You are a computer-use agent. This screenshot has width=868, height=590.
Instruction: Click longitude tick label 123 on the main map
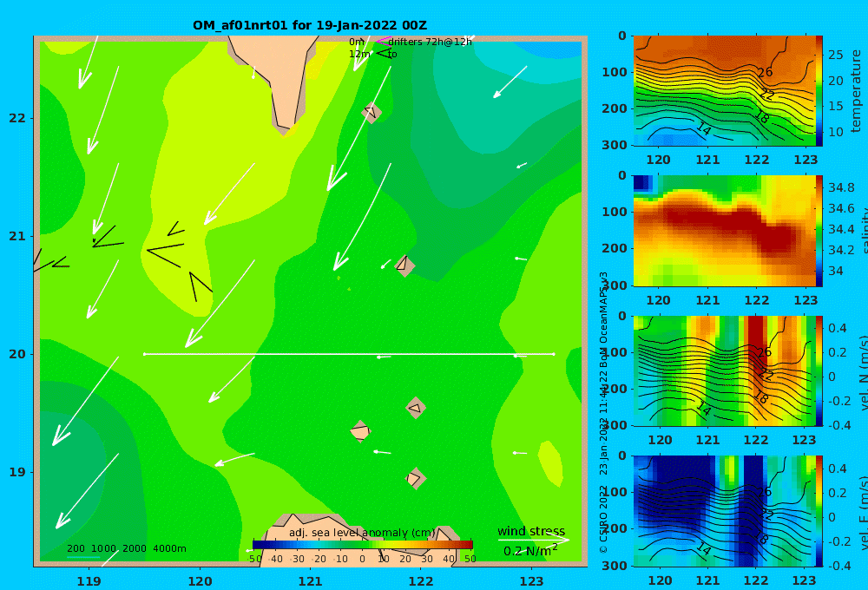pyautogui.click(x=532, y=581)
